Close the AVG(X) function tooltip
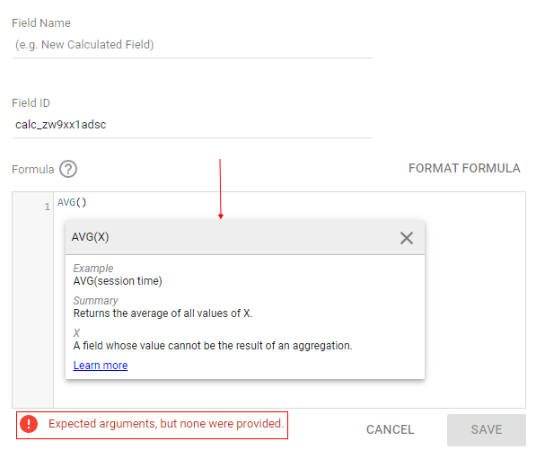 click(406, 238)
